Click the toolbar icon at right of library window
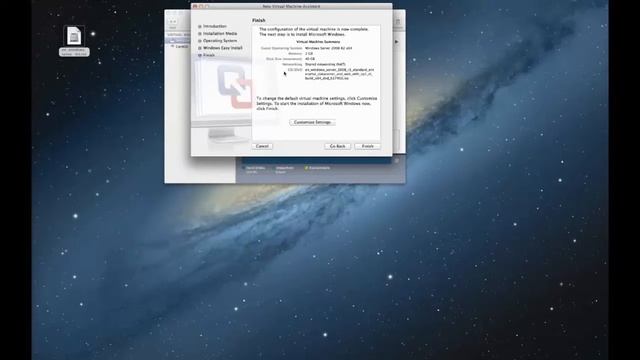Image resolution: width=640 pixels, height=360 pixels. (398, 22)
